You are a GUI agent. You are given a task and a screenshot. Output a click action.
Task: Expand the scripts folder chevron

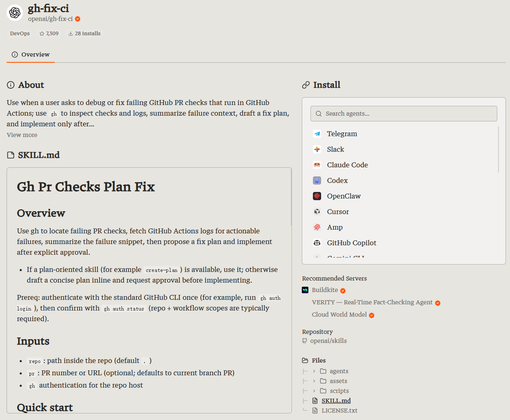(x=314, y=391)
